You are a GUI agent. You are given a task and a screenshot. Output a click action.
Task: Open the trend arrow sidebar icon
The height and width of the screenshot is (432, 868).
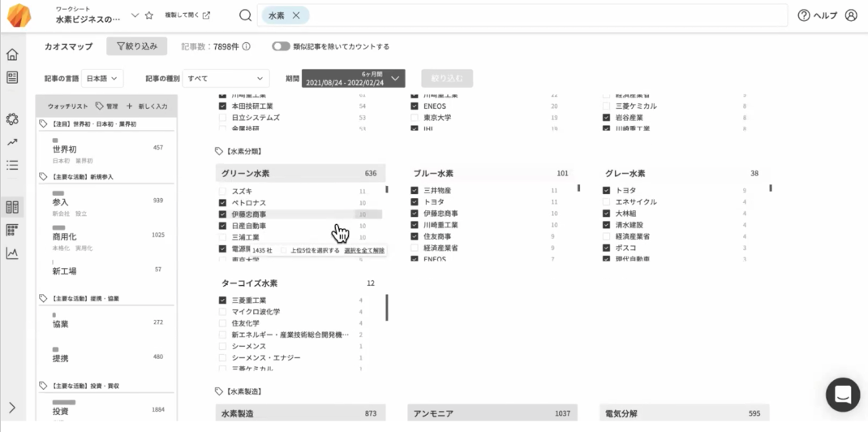tap(12, 142)
